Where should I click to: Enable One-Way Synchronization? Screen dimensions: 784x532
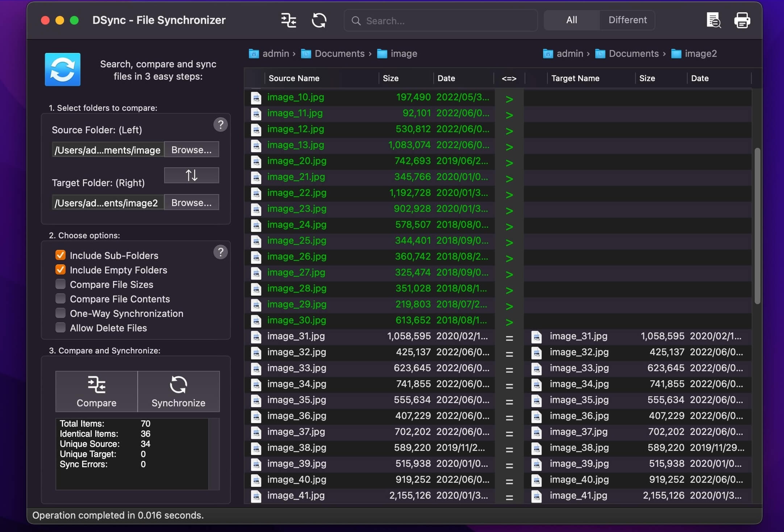point(61,313)
